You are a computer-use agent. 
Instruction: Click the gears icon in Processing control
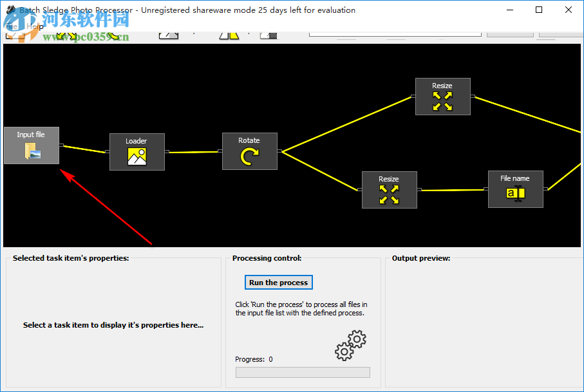(x=350, y=345)
